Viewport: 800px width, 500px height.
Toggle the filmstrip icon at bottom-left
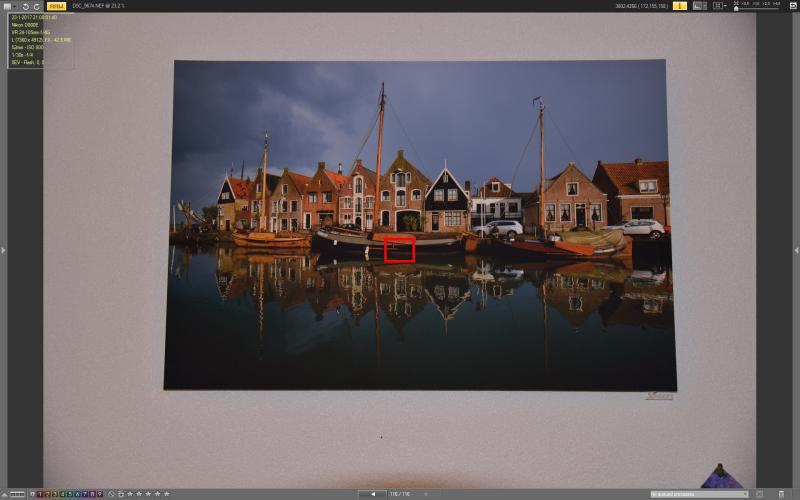click(x=17, y=494)
